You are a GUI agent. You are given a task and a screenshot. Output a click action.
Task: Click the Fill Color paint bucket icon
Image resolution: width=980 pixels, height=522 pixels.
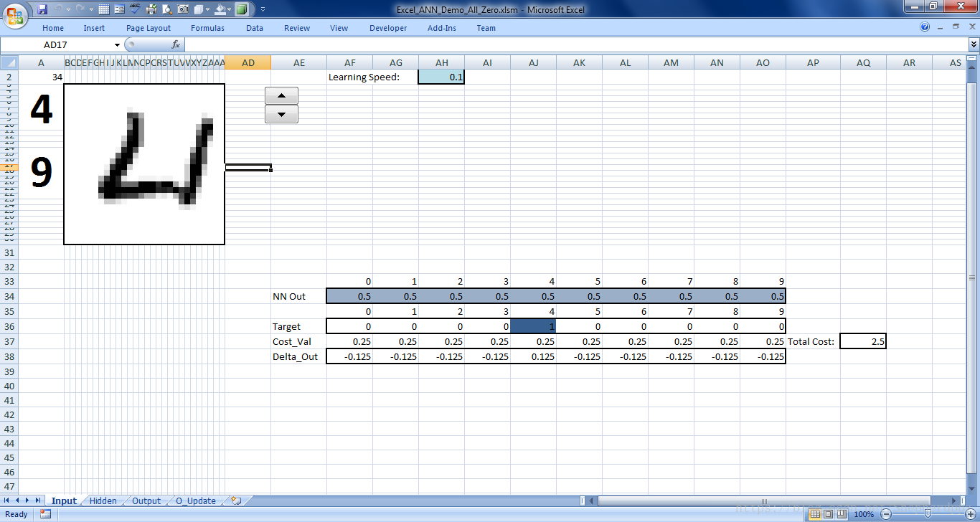point(220,9)
